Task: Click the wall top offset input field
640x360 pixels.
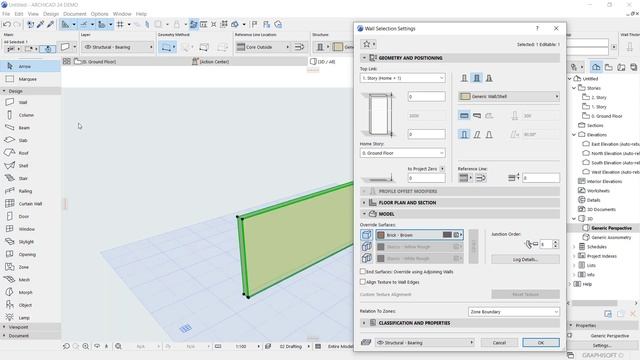Action: coord(427,97)
